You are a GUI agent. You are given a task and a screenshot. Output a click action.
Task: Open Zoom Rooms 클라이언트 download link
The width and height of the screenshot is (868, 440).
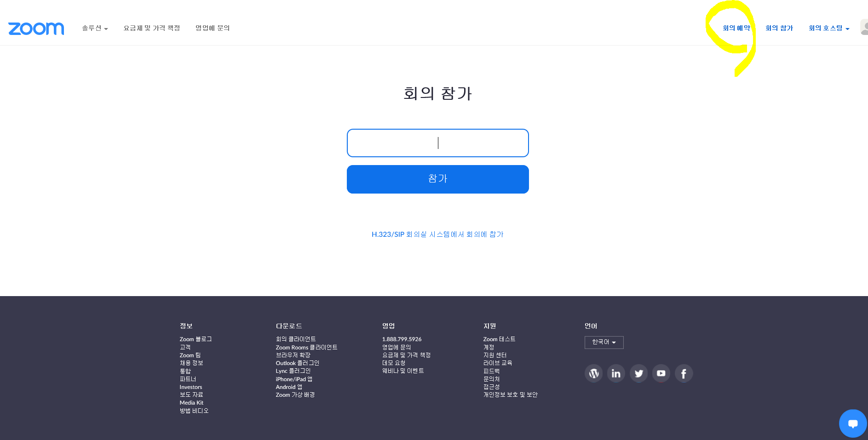coord(306,347)
